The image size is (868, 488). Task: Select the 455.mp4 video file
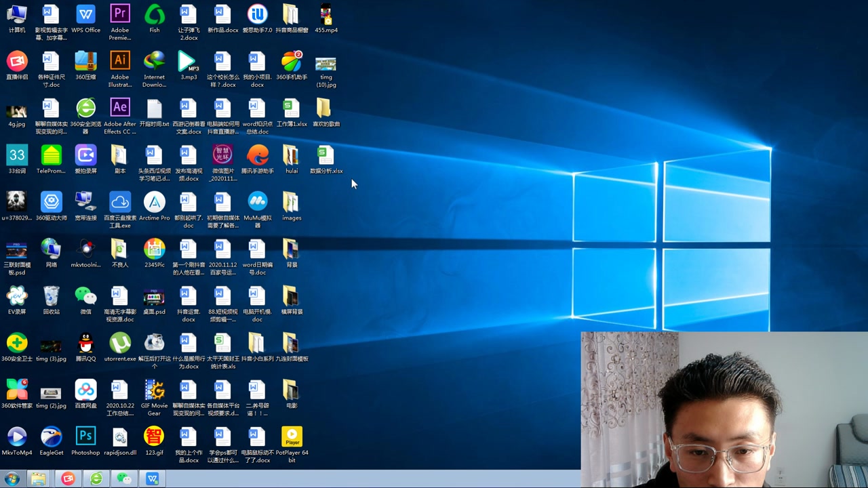(326, 19)
